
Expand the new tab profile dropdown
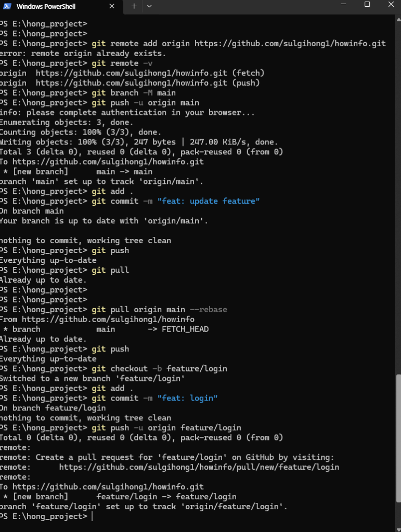pyautogui.click(x=149, y=6)
